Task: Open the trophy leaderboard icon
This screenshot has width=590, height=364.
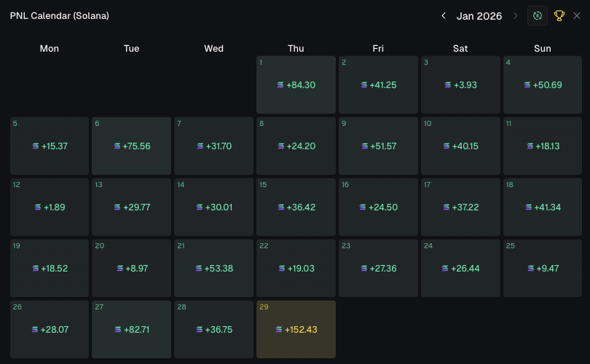Action: (559, 16)
